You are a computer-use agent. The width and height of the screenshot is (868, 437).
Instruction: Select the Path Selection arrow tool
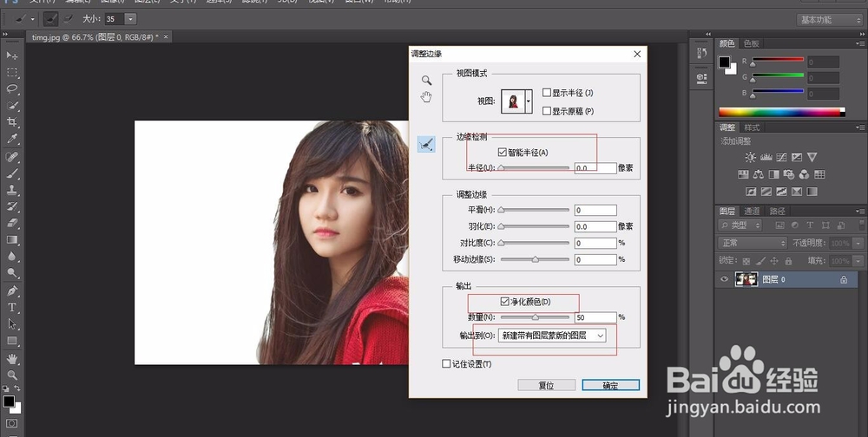tap(11, 324)
